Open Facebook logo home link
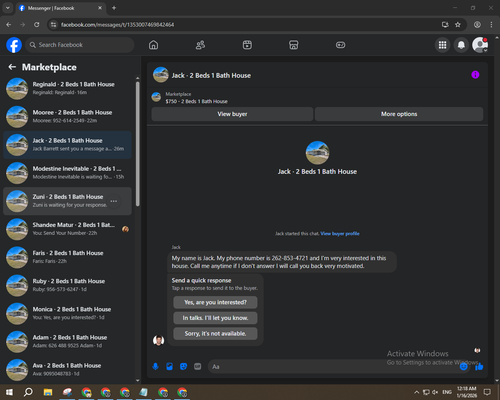The image size is (500, 400). [14, 45]
